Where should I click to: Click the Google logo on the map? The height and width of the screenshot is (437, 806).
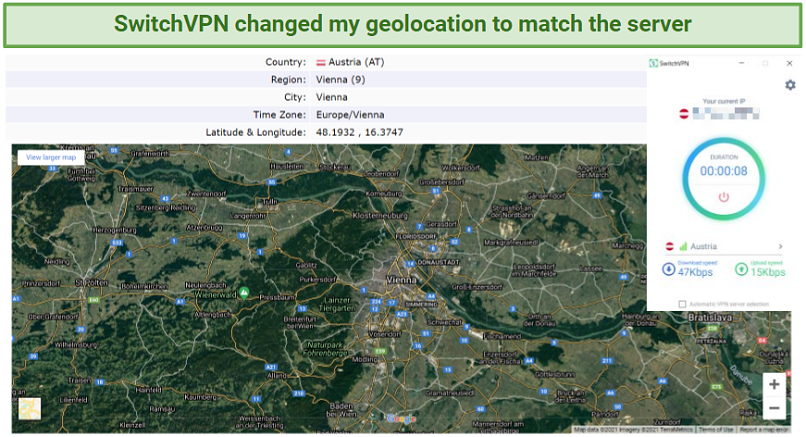click(401, 419)
